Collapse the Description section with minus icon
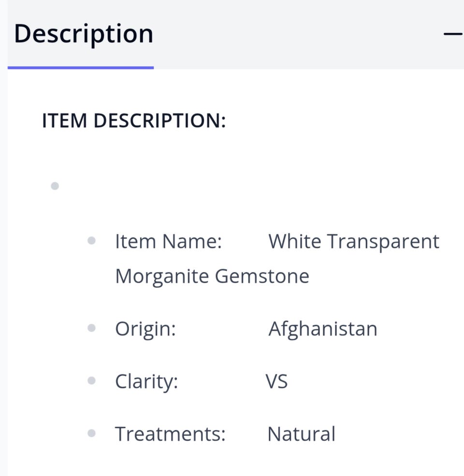The height and width of the screenshot is (476, 464). pos(453,33)
